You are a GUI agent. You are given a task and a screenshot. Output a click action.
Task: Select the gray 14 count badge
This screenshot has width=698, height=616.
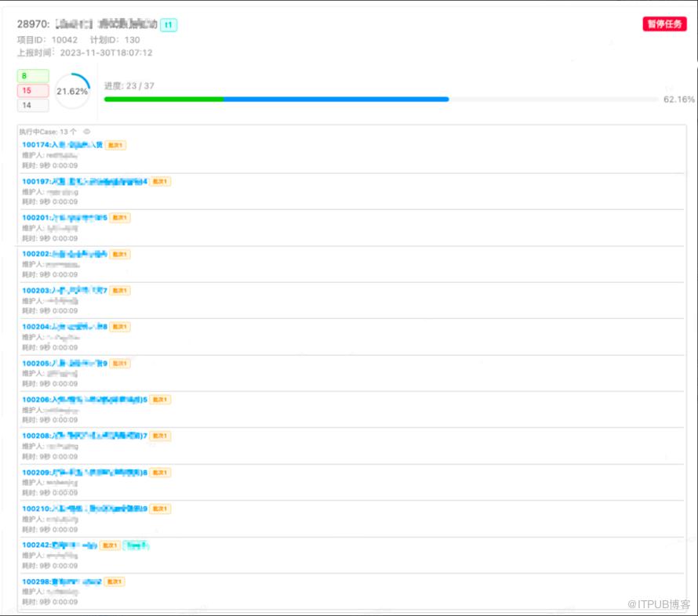(x=33, y=105)
